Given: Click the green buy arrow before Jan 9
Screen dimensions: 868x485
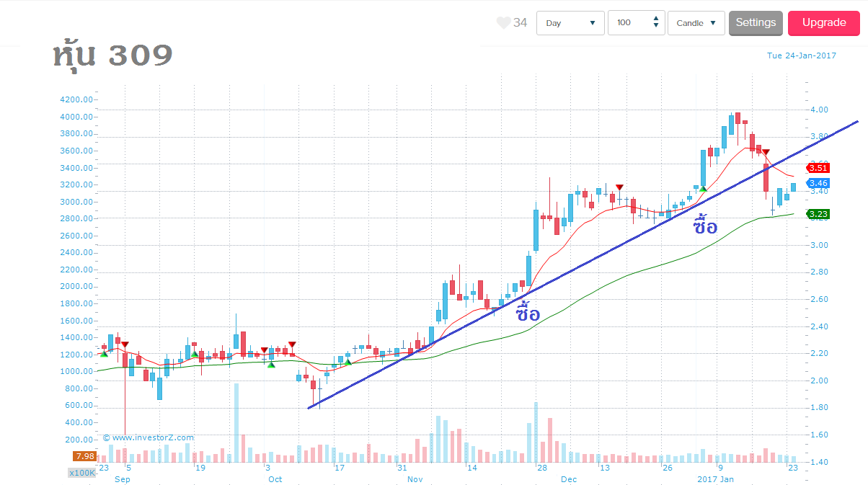Looking at the screenshot, I should (703, 188).
